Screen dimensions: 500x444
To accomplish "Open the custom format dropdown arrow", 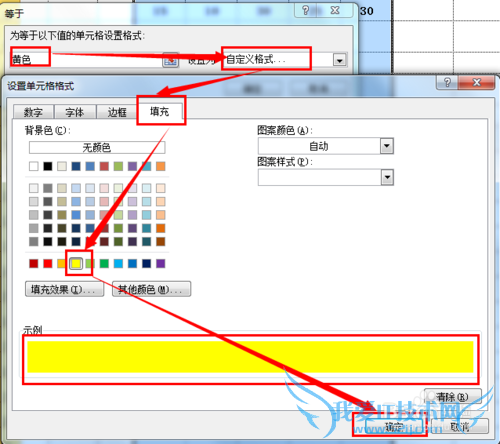I will point(340,60).
